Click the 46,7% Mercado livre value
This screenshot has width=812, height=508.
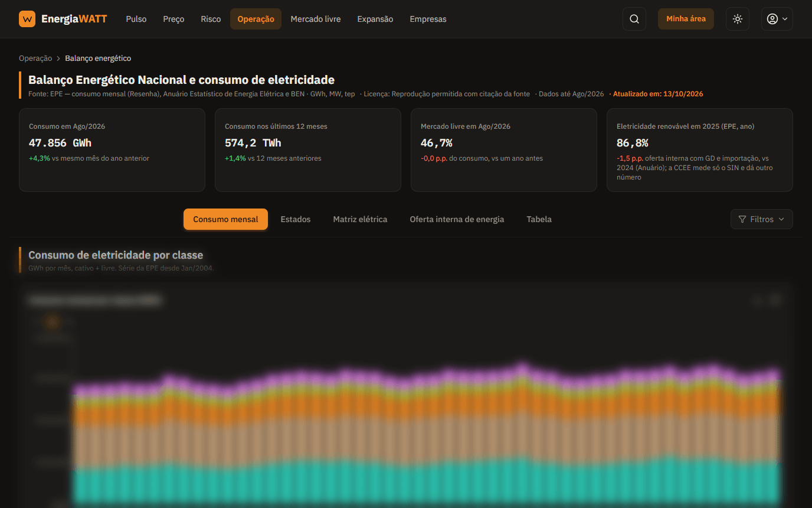pyautogui.click(x=437, y=143)
